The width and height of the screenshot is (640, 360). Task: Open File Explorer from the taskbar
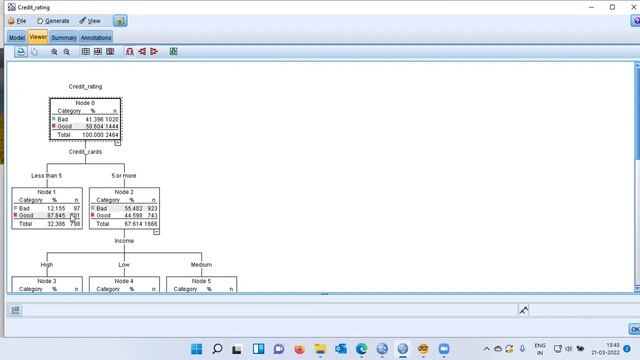pos(320,349)
